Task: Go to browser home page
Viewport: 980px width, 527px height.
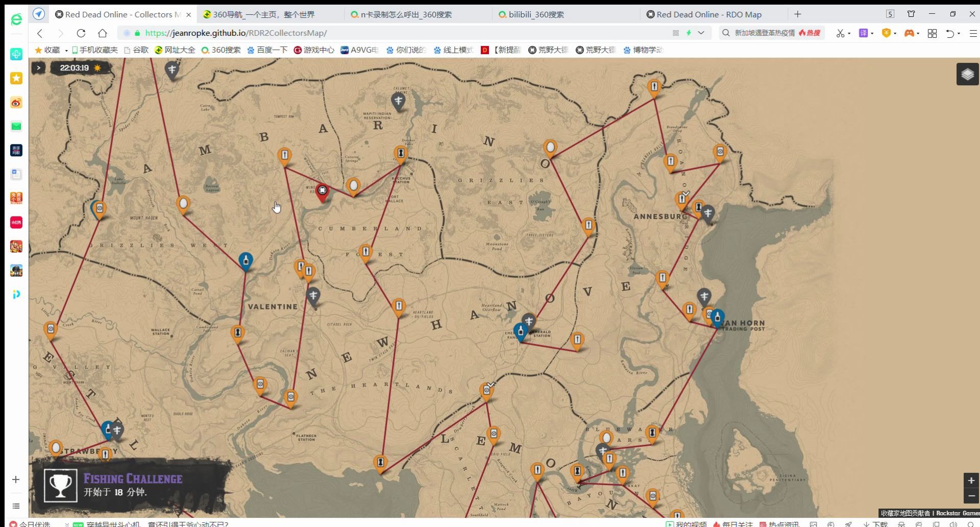Action: pyautogui.click(x=103, y=33)
